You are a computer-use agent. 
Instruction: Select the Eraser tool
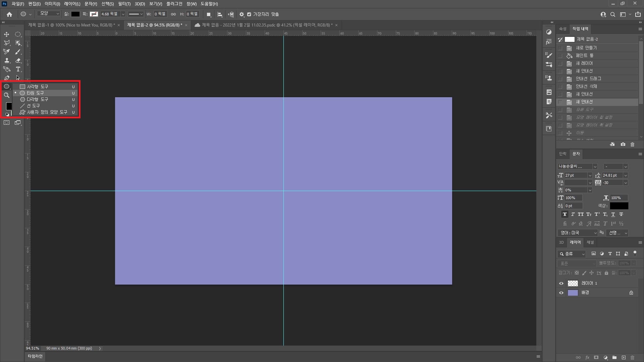pyautogui.click(x=18, y=60)
